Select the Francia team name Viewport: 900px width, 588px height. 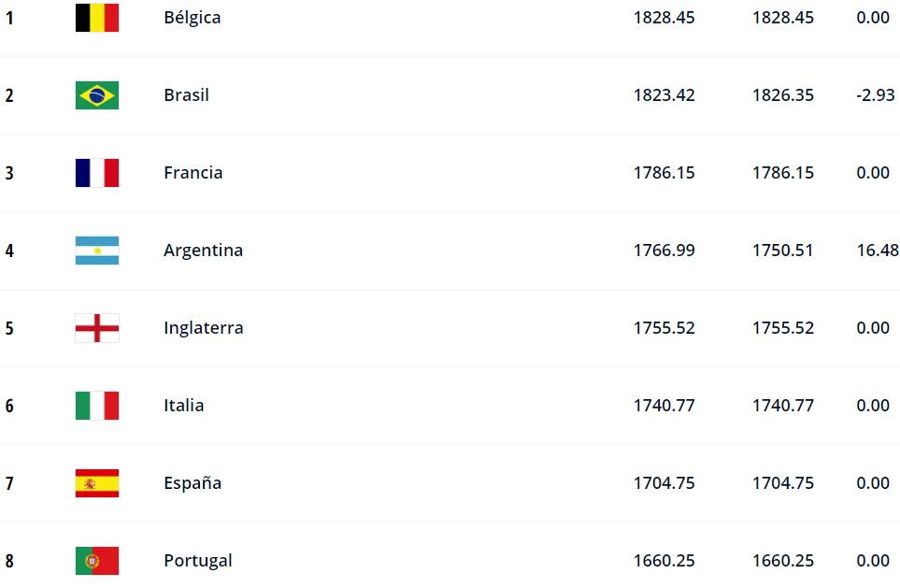pos(193,173)
